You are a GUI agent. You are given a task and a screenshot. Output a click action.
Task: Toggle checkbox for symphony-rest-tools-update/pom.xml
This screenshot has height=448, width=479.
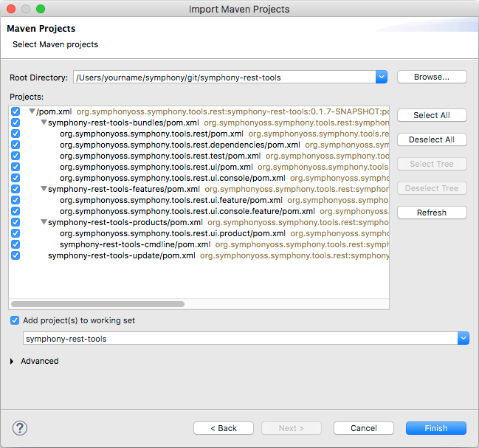tap(15, 255)
